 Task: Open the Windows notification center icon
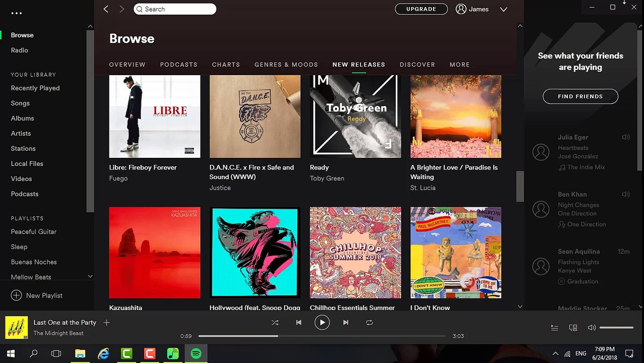click(x=629, y=354)
